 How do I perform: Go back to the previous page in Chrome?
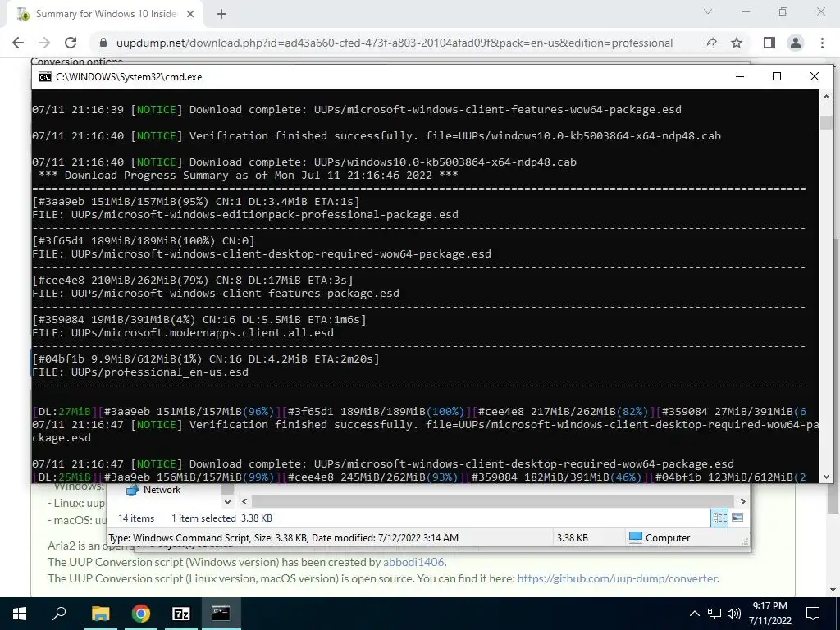coord(18,43)
